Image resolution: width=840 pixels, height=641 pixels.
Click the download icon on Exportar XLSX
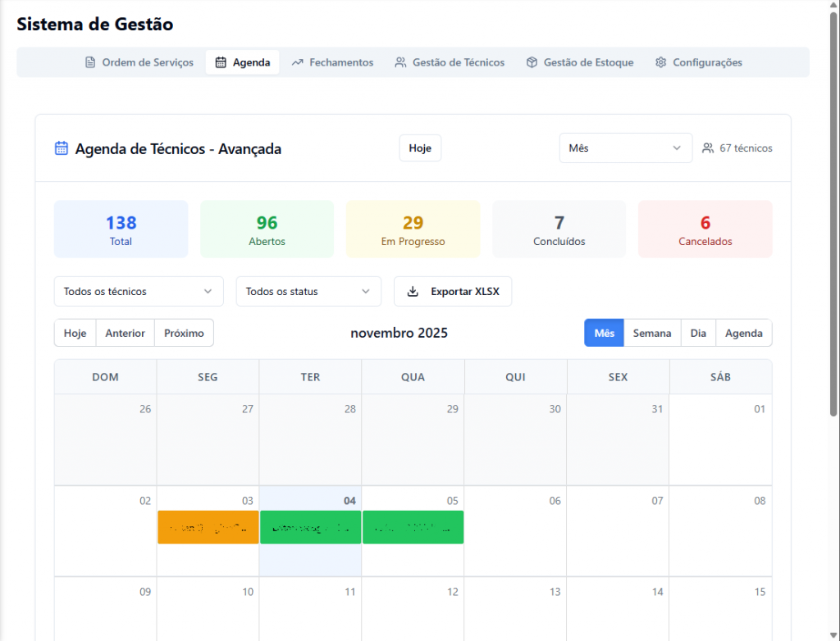point(413,291)
